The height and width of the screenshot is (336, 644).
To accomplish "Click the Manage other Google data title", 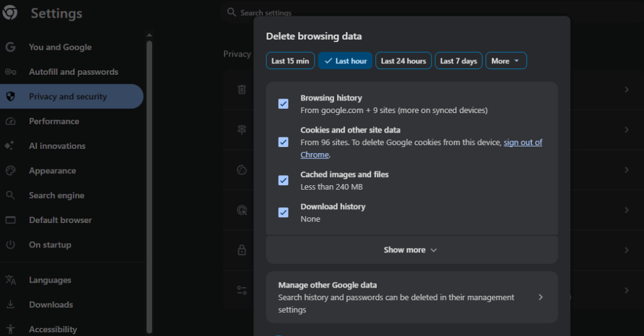I will tap(327, 285).
